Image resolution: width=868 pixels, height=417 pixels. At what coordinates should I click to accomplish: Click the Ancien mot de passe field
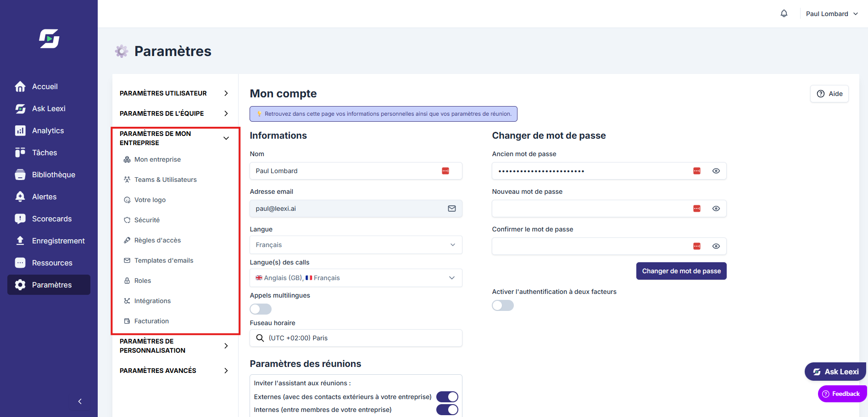tap(609, 171)
